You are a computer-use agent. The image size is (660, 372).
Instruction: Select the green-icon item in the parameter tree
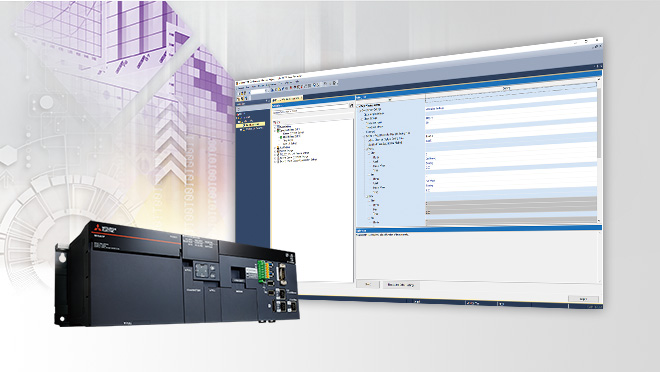pyautogui.click(x=290, y=137)
